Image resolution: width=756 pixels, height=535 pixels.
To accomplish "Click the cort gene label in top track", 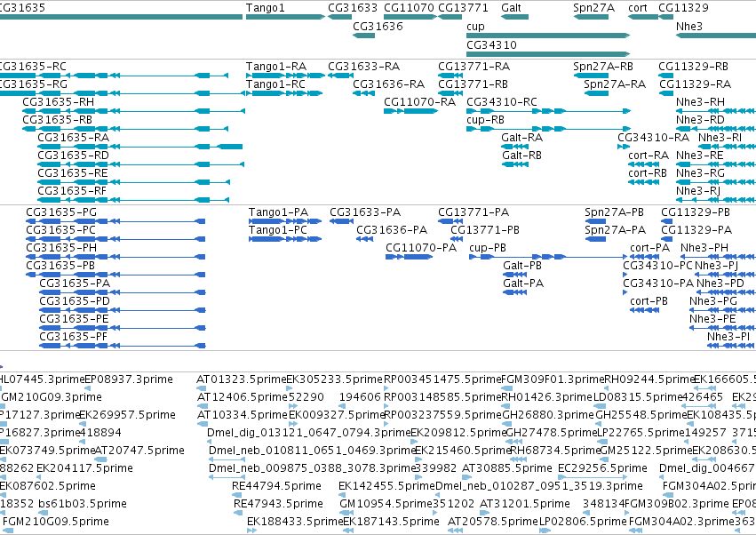I will click(637, 8).
